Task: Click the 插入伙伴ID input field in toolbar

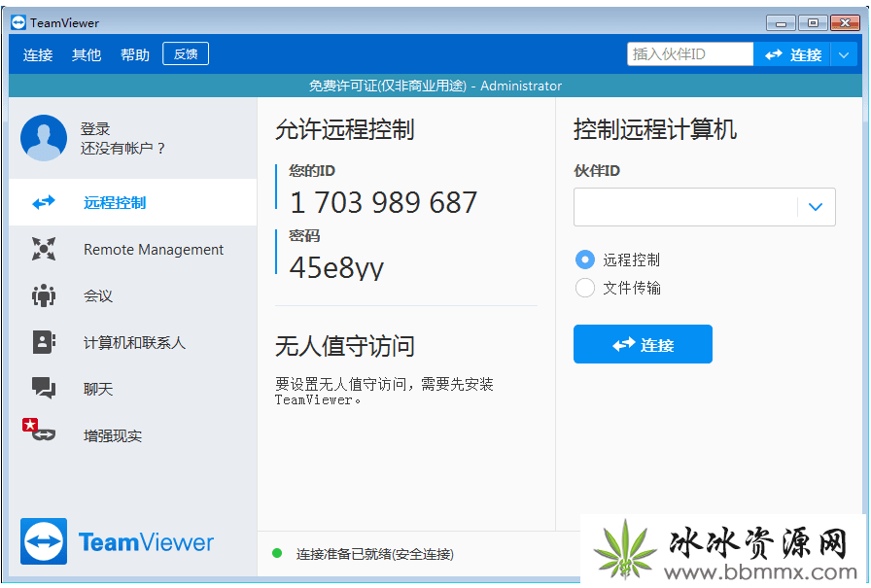Action: [690, 54]
